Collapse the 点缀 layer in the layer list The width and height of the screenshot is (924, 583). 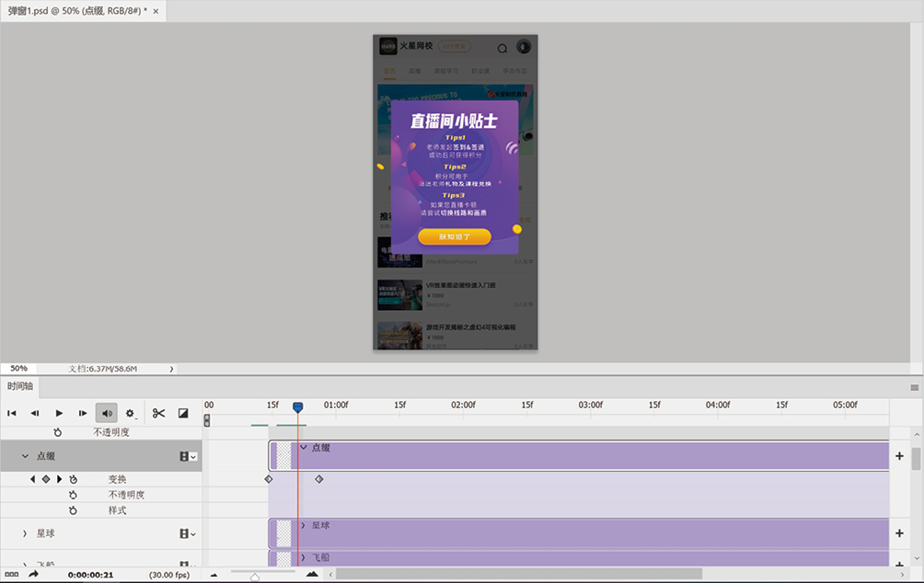(x=25, y=456)
